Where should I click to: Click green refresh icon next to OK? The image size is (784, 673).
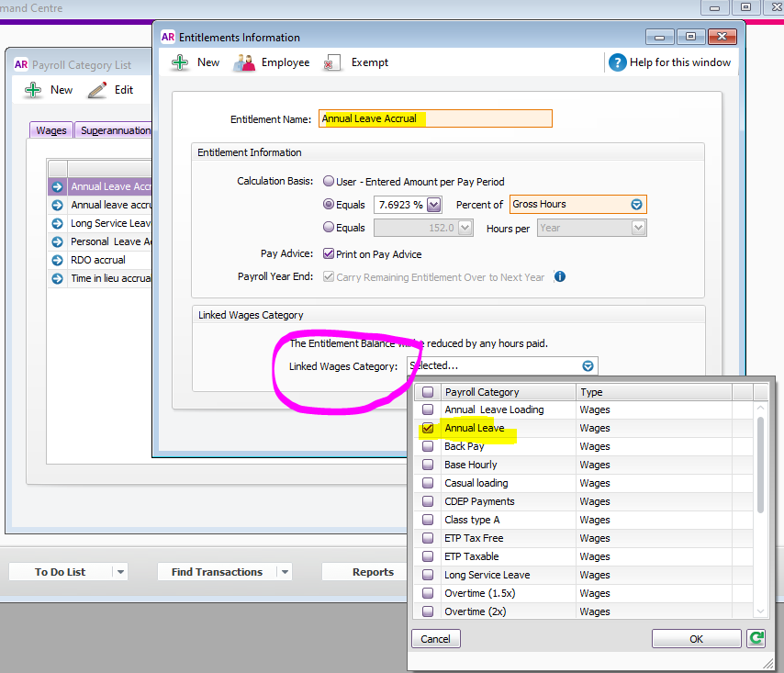(x=756, y=638)
